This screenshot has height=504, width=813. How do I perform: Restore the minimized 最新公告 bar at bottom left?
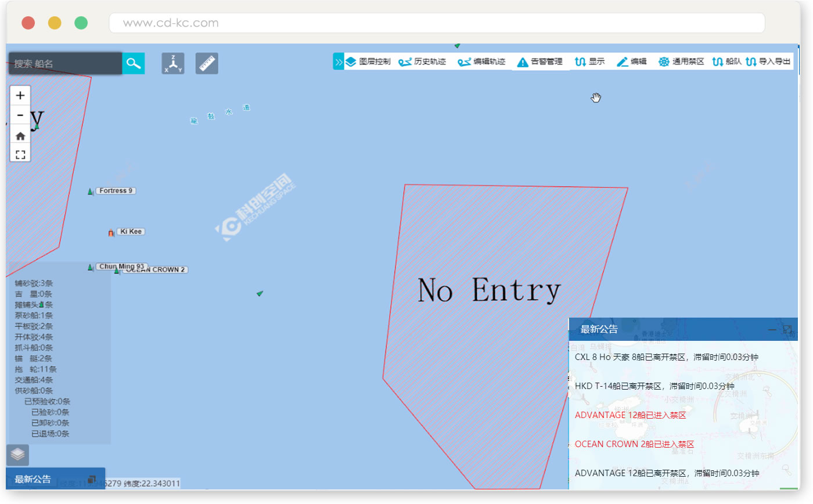[x=91, y=480]
